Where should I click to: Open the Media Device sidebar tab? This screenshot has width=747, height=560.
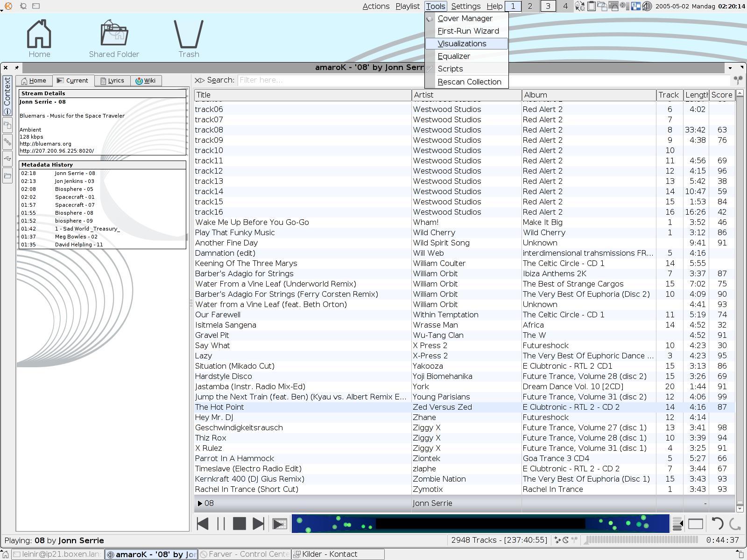(x=7, y=159)
